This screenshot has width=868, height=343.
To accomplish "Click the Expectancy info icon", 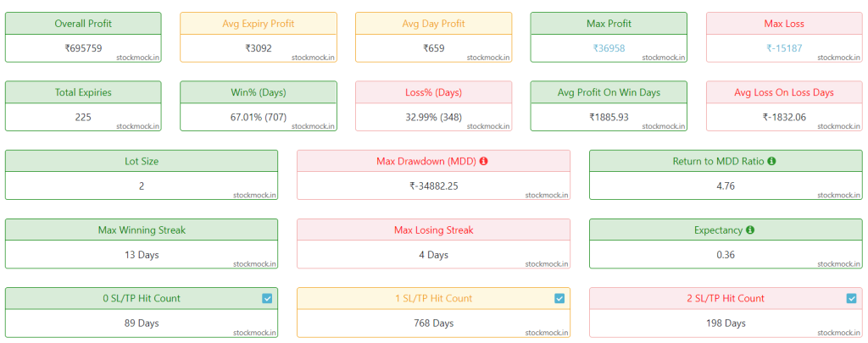I will click(x=749, y=230).
